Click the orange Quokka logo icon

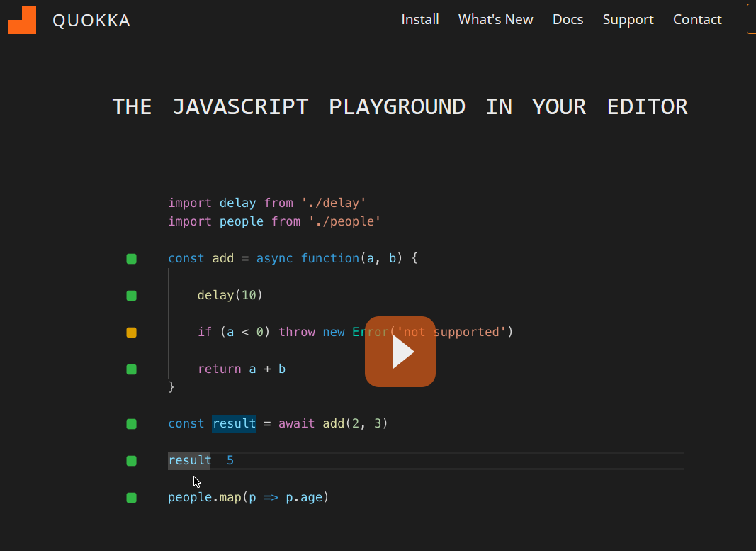point(22,19)
